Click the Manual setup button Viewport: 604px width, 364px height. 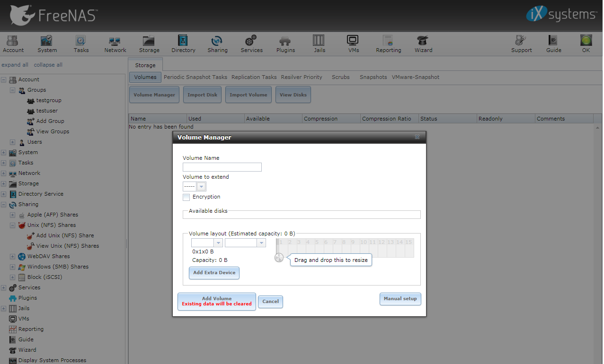click(400, 299)
